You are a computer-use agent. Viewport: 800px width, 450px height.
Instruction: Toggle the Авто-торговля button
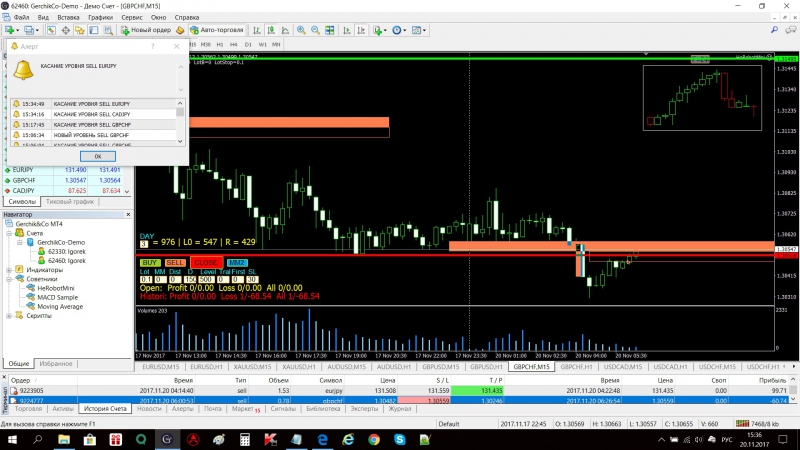pos(217,31)
